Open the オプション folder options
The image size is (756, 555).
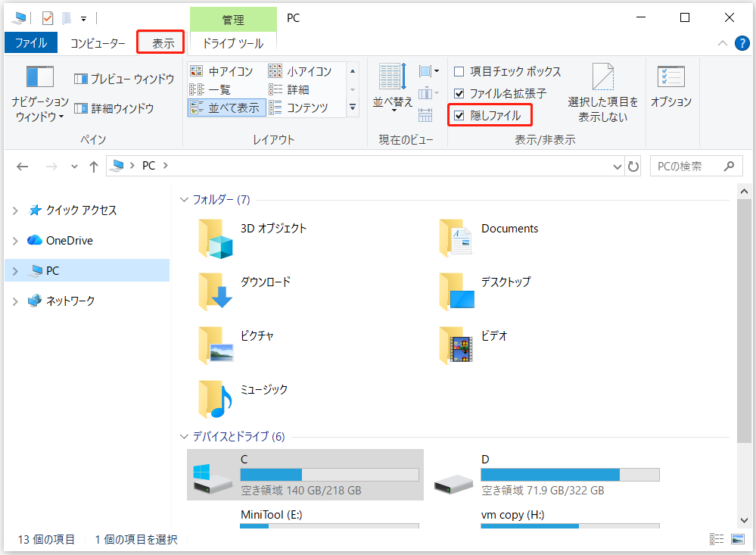671,87
